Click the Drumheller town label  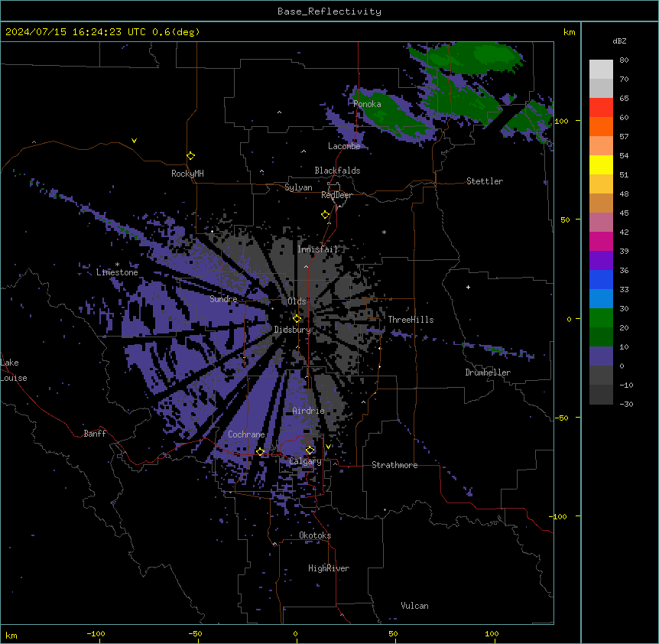point(488,372)
